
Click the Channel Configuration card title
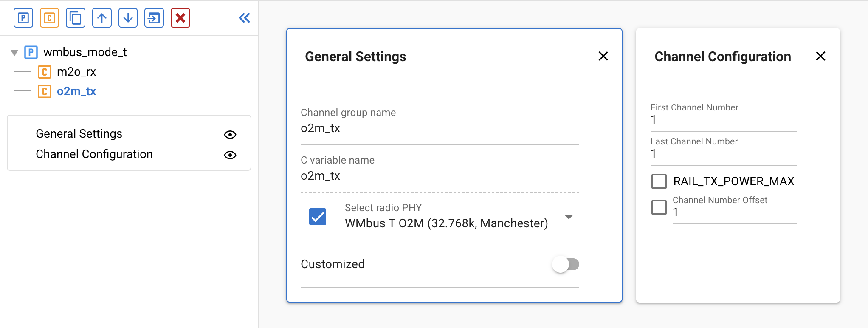tap(723, 57)
